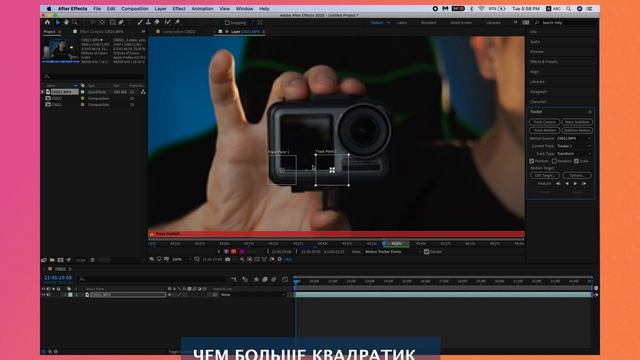
Task: Open the File menu
Action: tap(97, 9)
